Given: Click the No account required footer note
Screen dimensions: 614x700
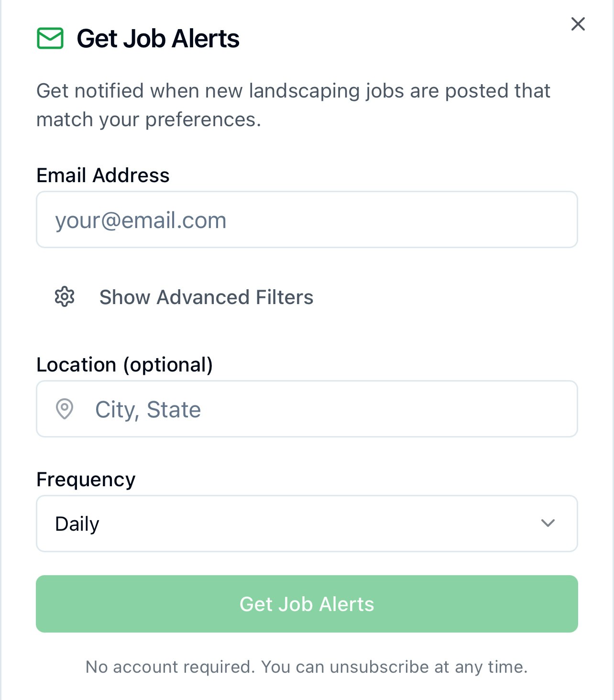Looking at the screenshot, I should click(x=307, y=667).
